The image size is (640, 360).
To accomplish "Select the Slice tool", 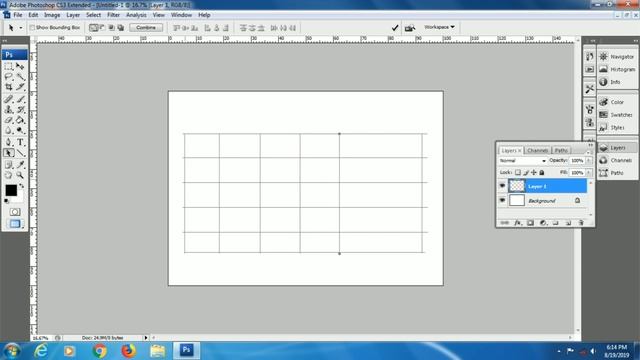I will (x=20, y=87).
